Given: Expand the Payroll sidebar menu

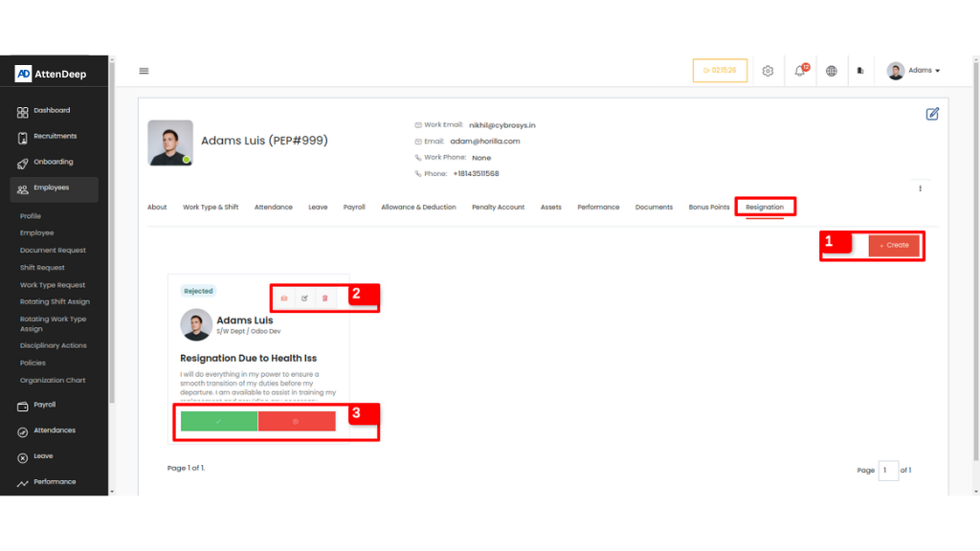Looking at the screenshot, I should click(44, 406).
